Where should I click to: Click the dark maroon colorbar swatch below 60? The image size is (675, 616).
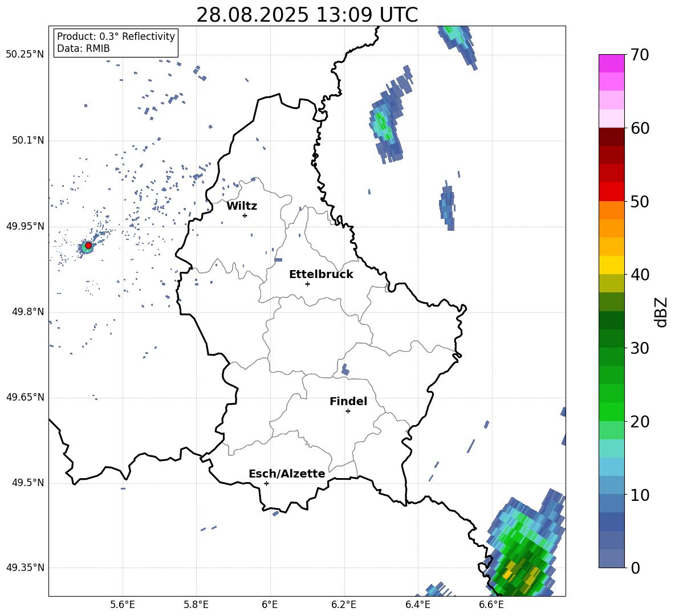611,137
